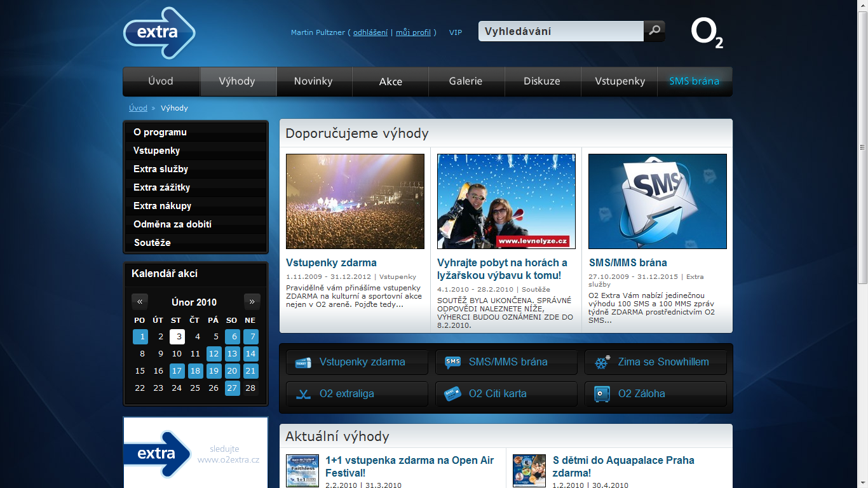Click the hockey sticks icon for O2 extraliga
Screen dimensions: 868x488
point(303,394)
